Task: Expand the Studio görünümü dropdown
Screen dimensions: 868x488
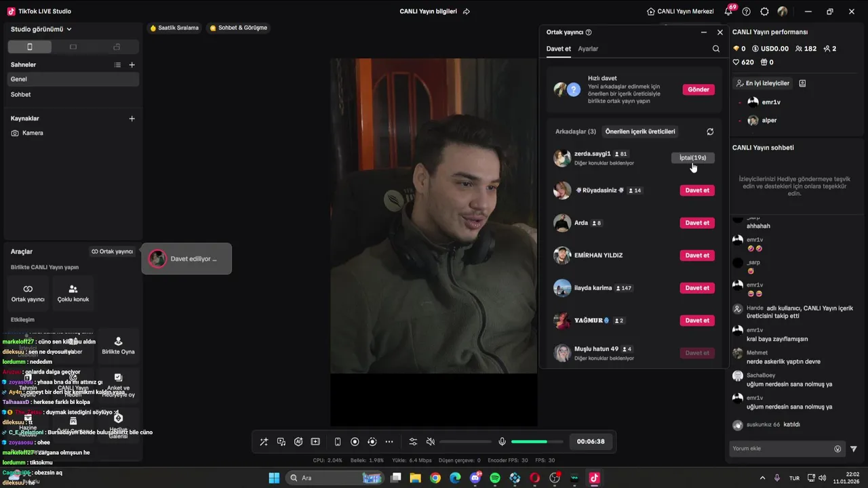Action: click(41, 29)
